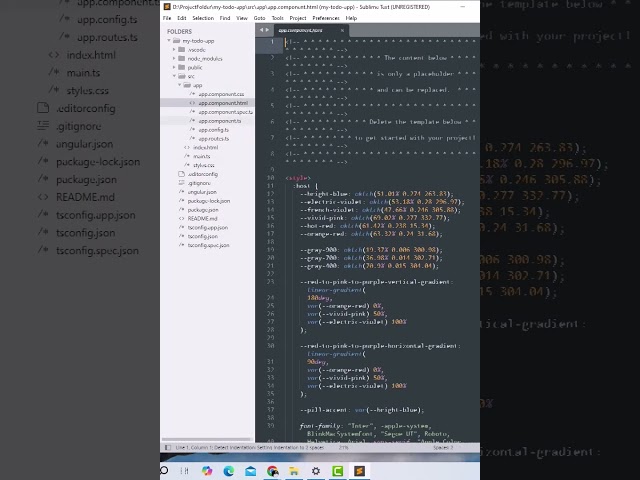Screen dimensions: 640x480
Task: Open the View menu
Action: click(x=242, y=18)
